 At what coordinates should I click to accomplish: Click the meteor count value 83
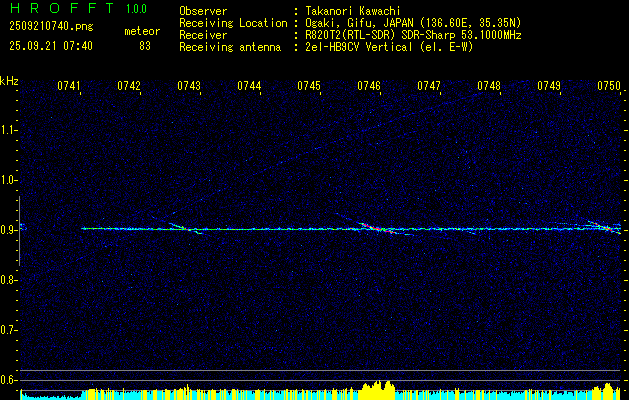tap(145, 46)
